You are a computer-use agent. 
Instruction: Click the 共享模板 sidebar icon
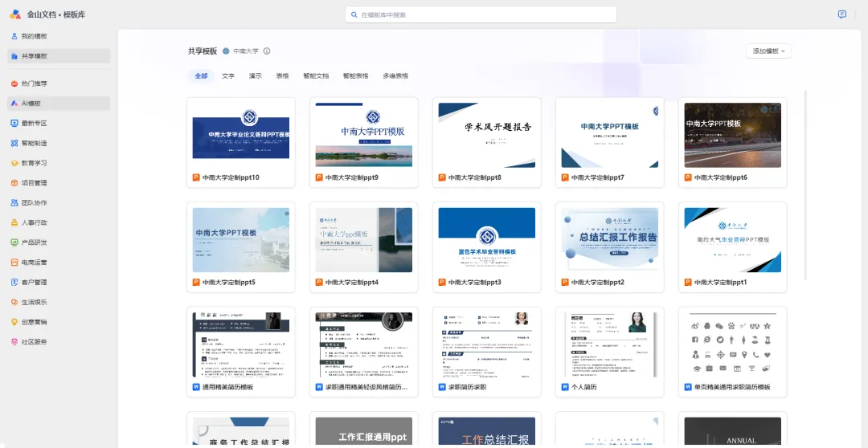point(14,56)
